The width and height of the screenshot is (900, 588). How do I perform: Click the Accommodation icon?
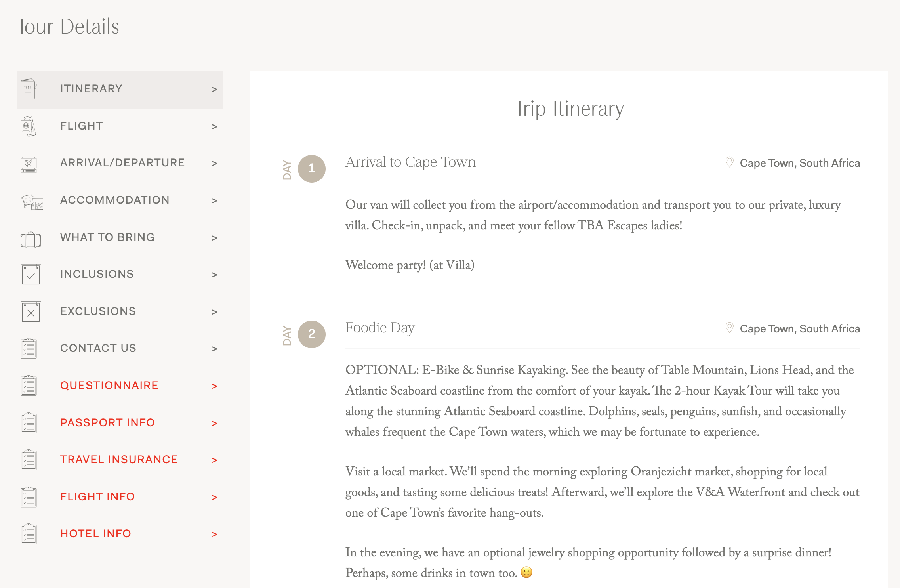pos(32,202)
